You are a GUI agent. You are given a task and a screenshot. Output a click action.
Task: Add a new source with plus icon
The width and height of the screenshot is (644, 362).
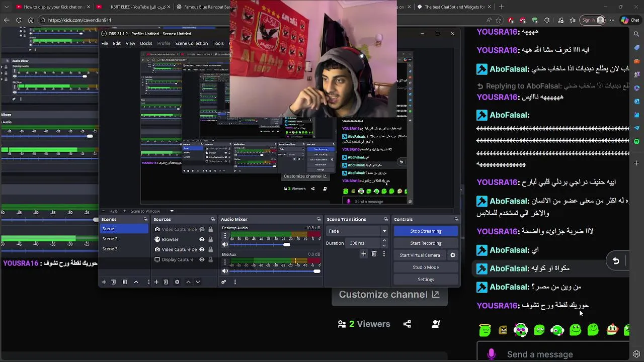pyautogui.click(x=156, y=282)
